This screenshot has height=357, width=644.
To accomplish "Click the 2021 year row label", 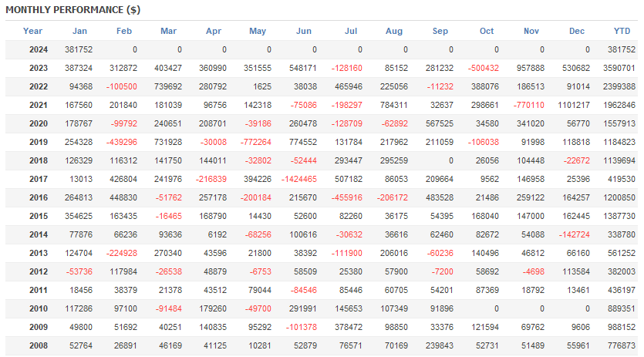I will [39, 105].
